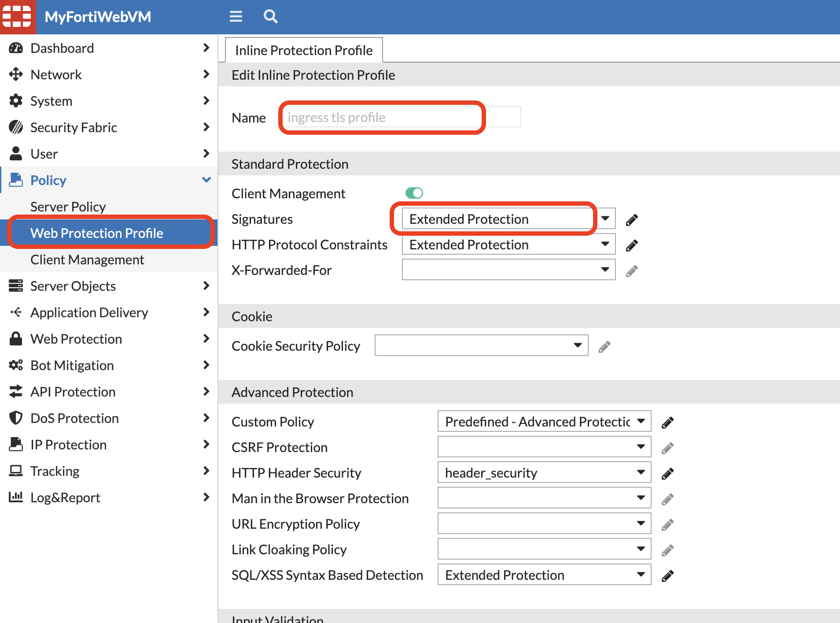840x623 pixels.
Task: Open the Link Cloaking Policy dropdown
Action: (x=545, y=549)
